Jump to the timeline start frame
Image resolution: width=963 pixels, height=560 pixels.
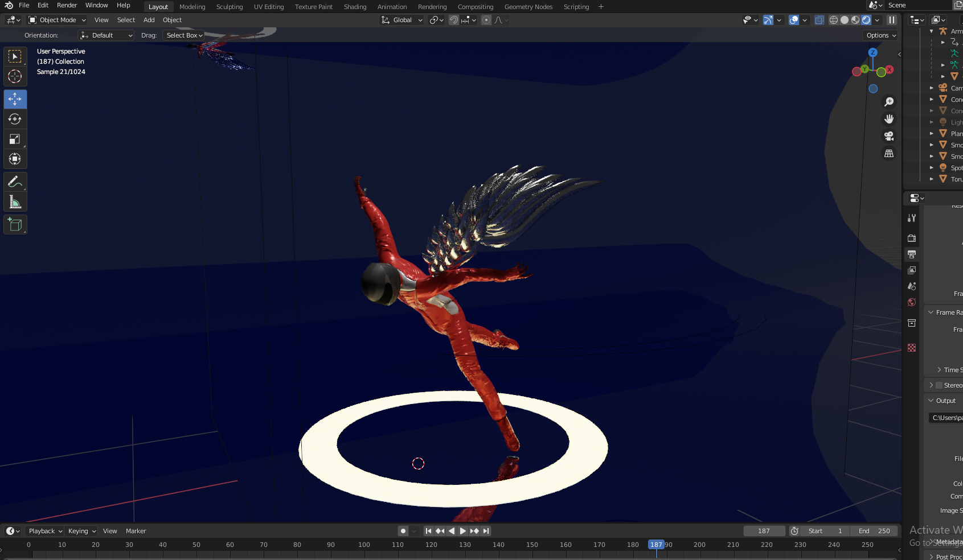tap(429, 531)
